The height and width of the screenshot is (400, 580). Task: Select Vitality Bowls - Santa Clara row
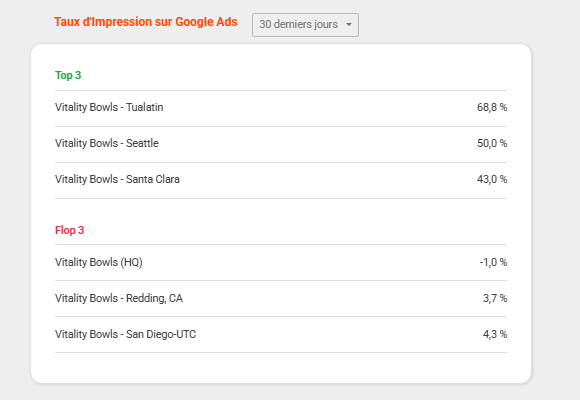click(x=281, y=180)
